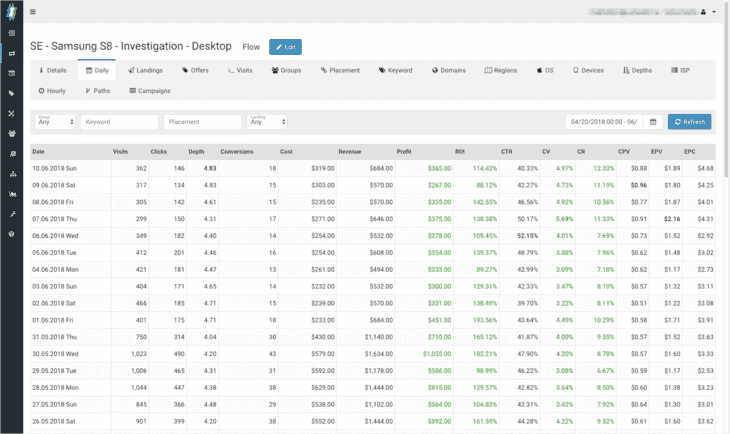Open the Landing filter dropdown
This screenshot has height=434, width=730.
click(267, 122)
